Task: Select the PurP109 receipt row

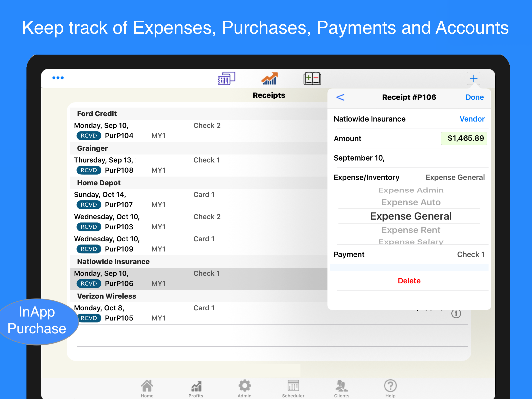Action: point(199,244)
